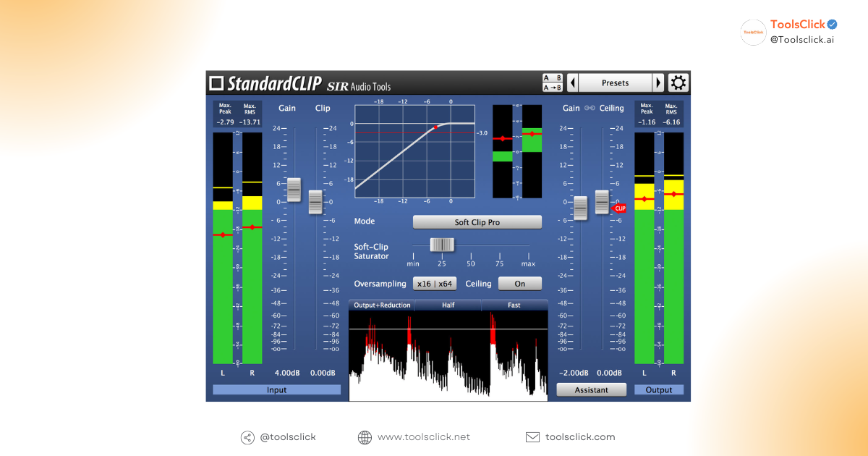Click the input Clip fader handle
The image size is (868, 456).
315,202
